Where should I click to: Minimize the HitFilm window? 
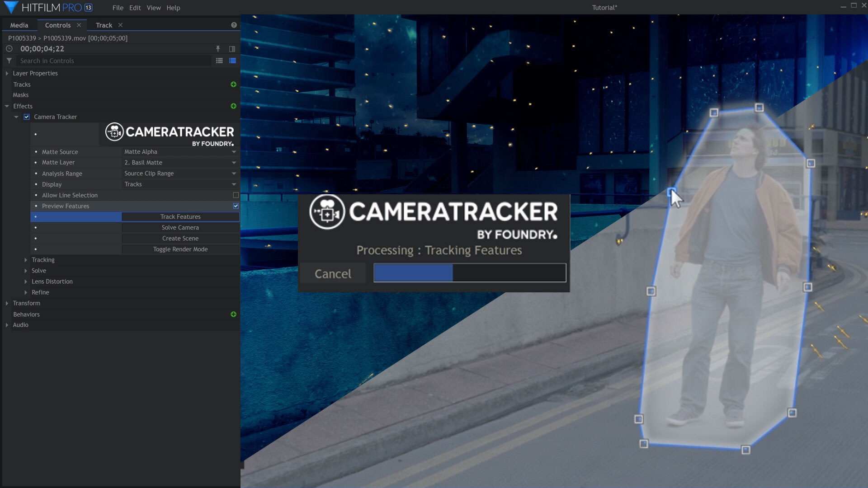[843, 6]
